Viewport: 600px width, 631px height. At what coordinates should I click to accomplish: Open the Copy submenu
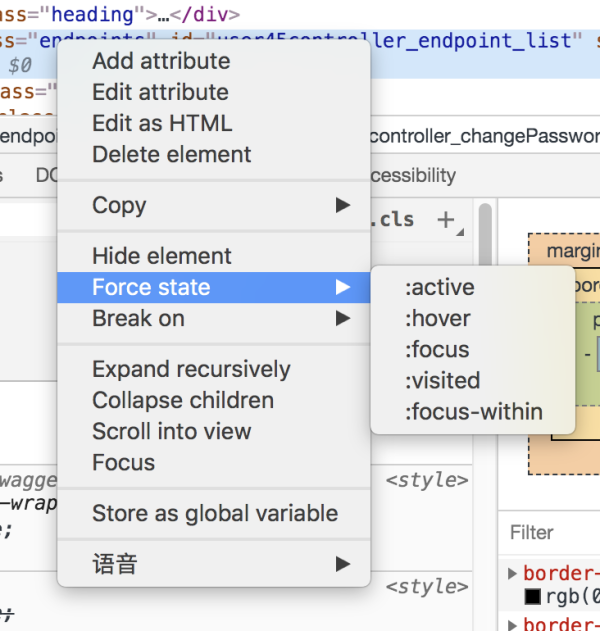tap(214, 205)
